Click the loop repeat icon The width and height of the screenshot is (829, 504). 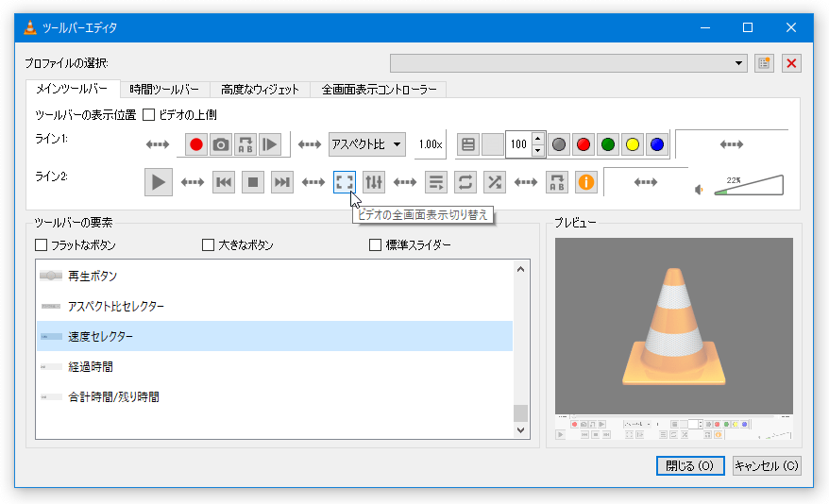pos(465,182)
